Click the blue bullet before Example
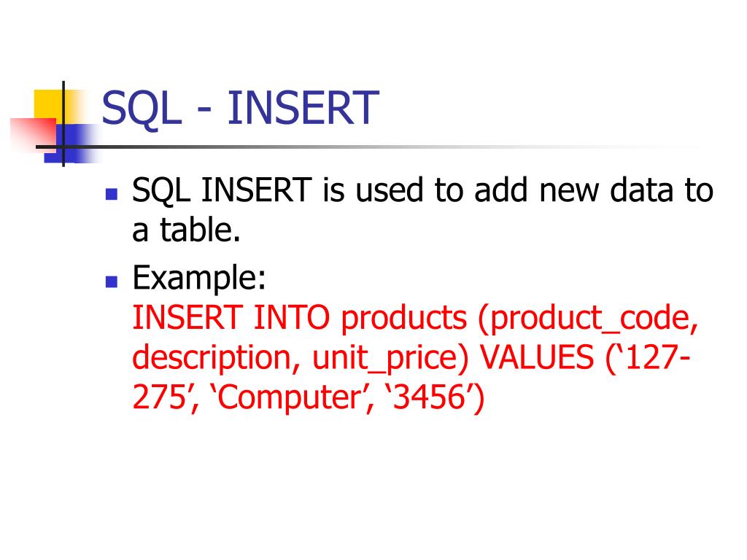Viewport: 747px width, 560px height. 112,282
